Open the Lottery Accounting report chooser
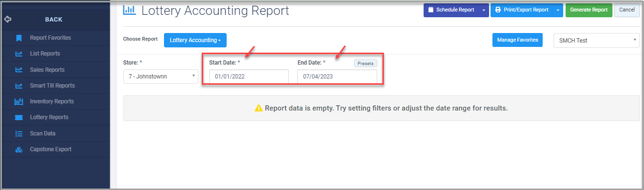The height and width of the screenshot is (190, 644). point(195,40)
